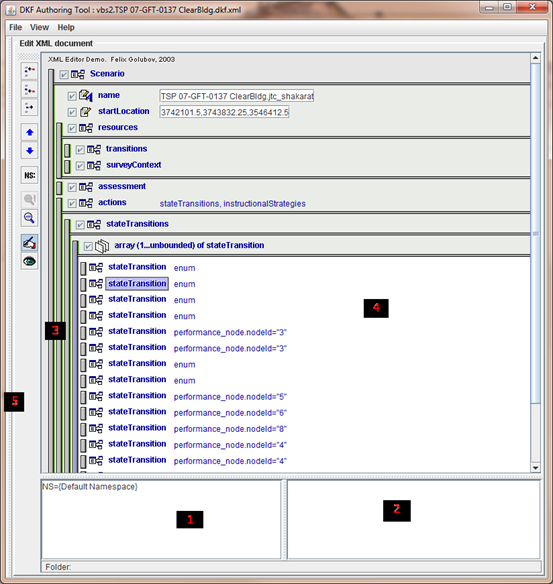Select the highlighted stateTransition label

pyautogui.click(x=137, y=284)
